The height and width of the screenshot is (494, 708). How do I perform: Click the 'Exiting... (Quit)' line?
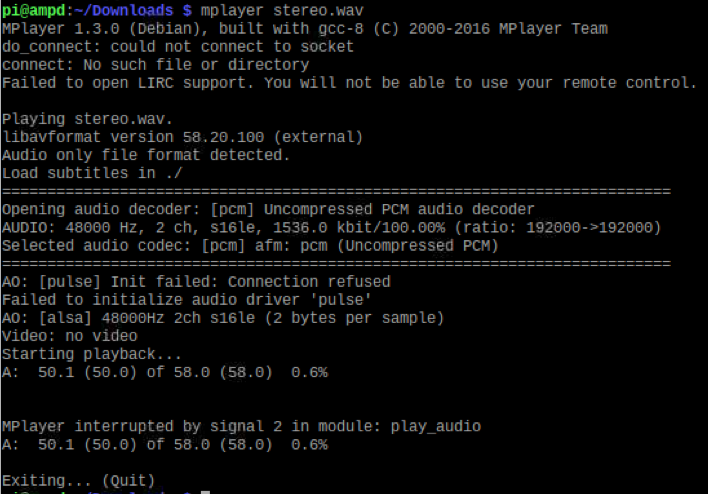[x=78, y=480]
